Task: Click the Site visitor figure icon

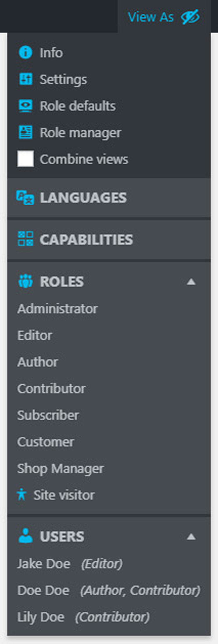Action: 22,495
